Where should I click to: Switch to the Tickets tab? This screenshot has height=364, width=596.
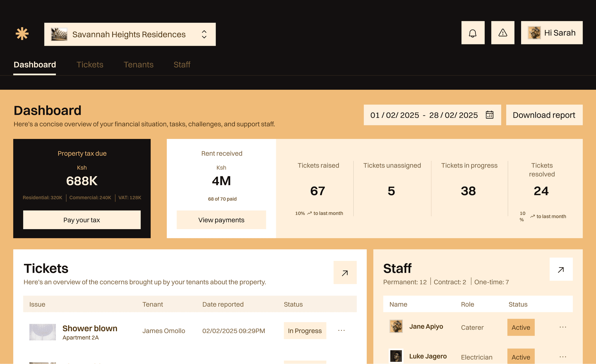[90, 65]
